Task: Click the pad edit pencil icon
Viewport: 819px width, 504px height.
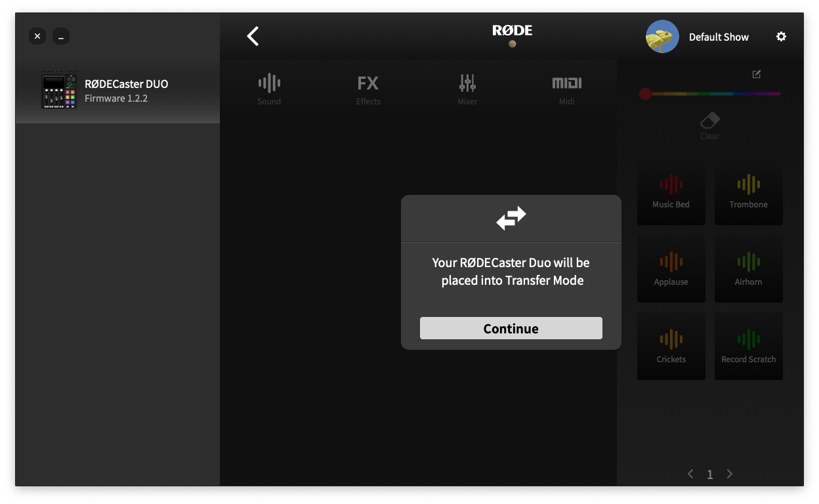Action: coord(757,74)
